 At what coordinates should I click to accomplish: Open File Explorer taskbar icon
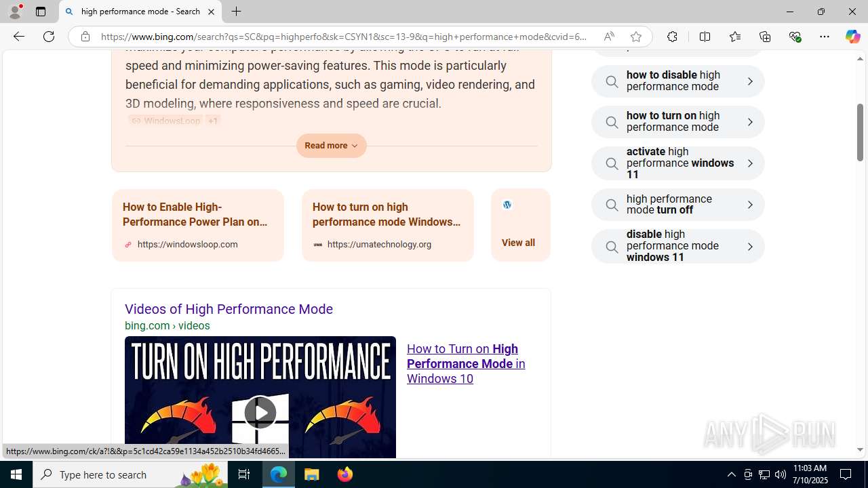312,474
